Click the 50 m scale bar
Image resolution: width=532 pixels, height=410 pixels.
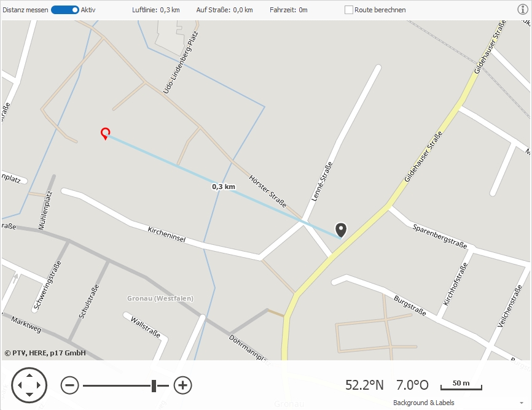461,385
